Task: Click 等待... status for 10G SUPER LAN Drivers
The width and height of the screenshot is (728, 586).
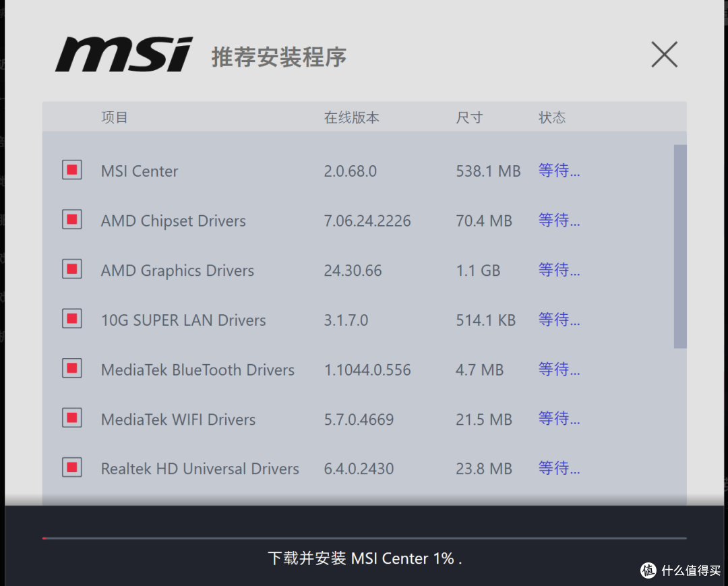Action: tap(559, 320)
